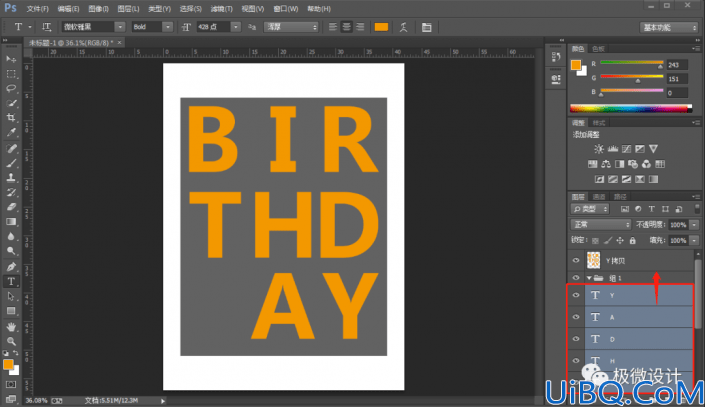Select the Rectangle shape tool
The image size is (705, 407).
click(11, 311)
